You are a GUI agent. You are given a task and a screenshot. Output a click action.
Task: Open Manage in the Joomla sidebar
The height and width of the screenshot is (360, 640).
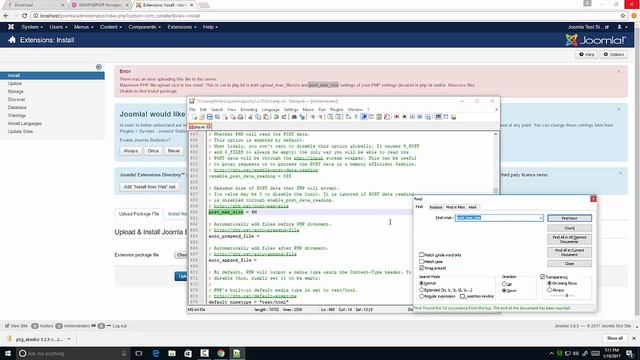tap(16, 91)
